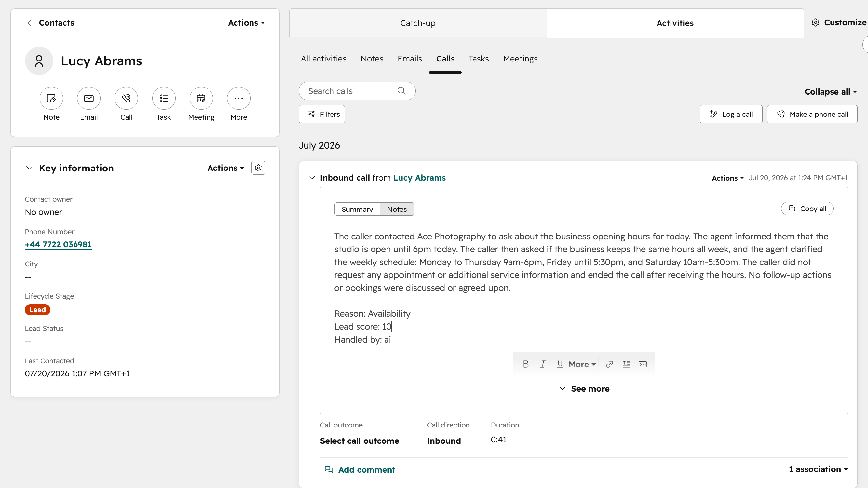This screenshot has height=488, width=868.
Task: Apply bold formatting in call notes editor
Action: (x=526, y=364)
